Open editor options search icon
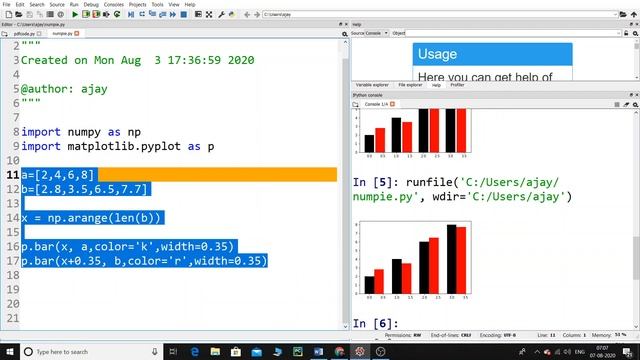The width and height of the screenshot is (640, 360). [x=345, y=34]
